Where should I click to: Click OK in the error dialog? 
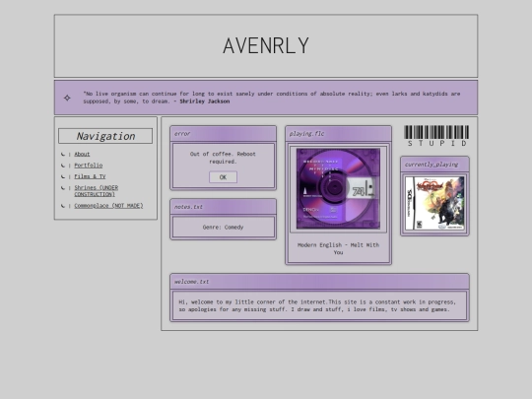[223, 177]
